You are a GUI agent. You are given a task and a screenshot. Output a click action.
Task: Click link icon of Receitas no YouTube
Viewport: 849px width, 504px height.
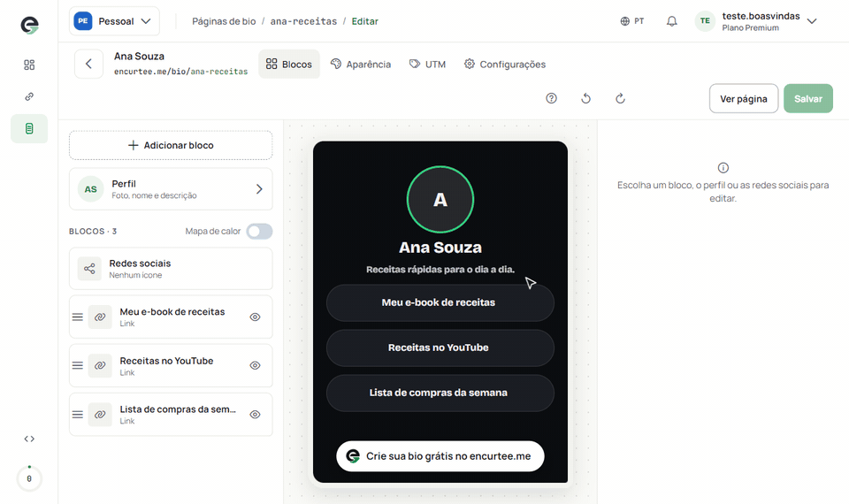(100, 365)
